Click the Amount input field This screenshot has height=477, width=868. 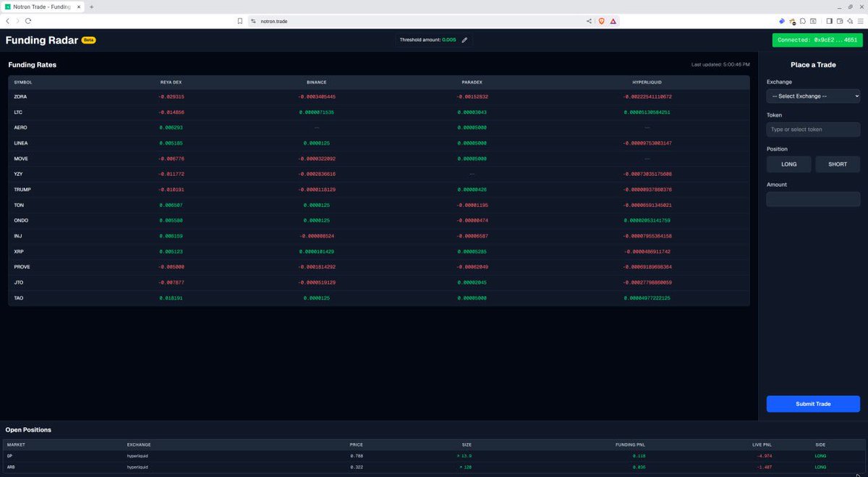pos(813,199)
